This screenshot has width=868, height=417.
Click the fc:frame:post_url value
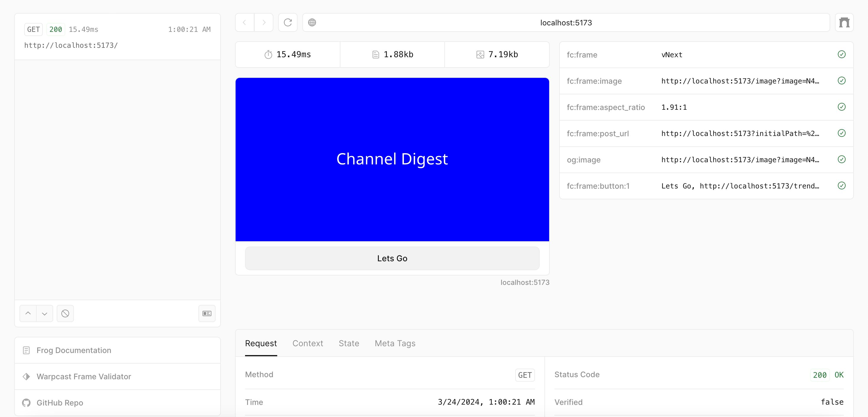(740, 133)
